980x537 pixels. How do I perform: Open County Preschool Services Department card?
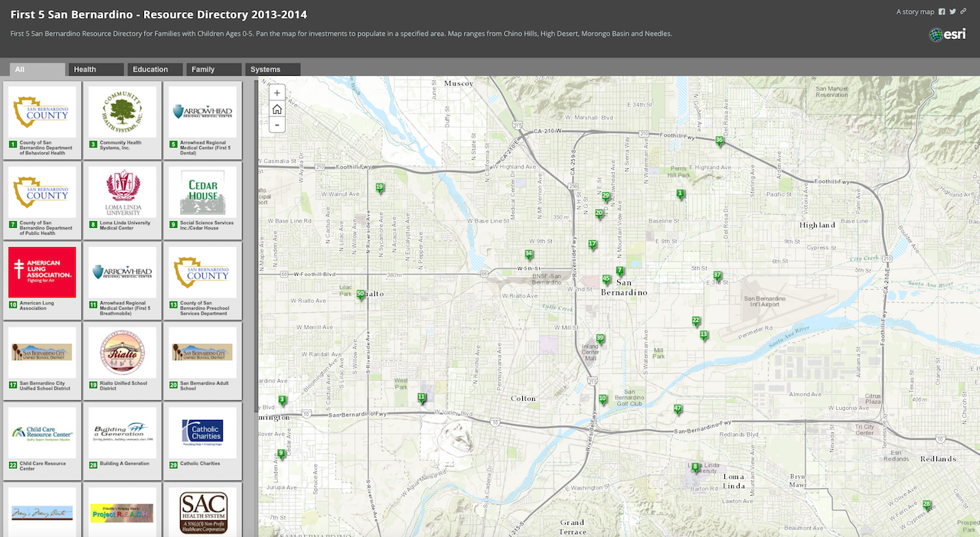[x=203, y=281]
